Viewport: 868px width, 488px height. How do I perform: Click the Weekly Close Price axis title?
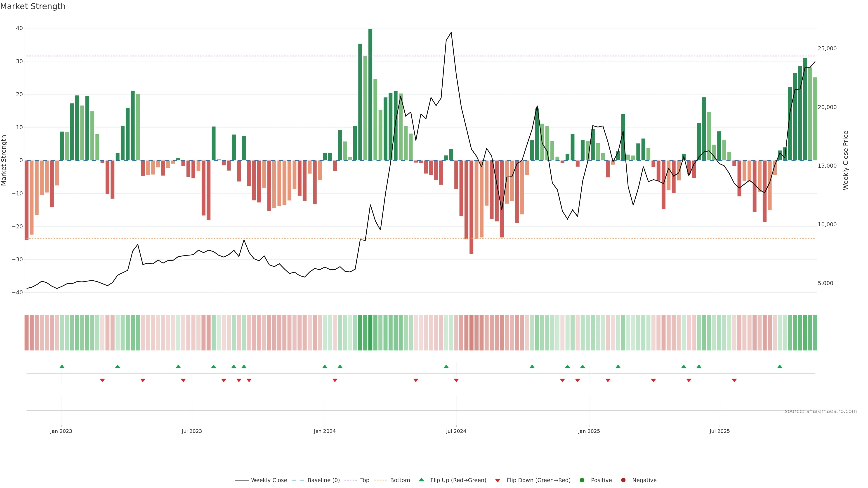point(845,160)
